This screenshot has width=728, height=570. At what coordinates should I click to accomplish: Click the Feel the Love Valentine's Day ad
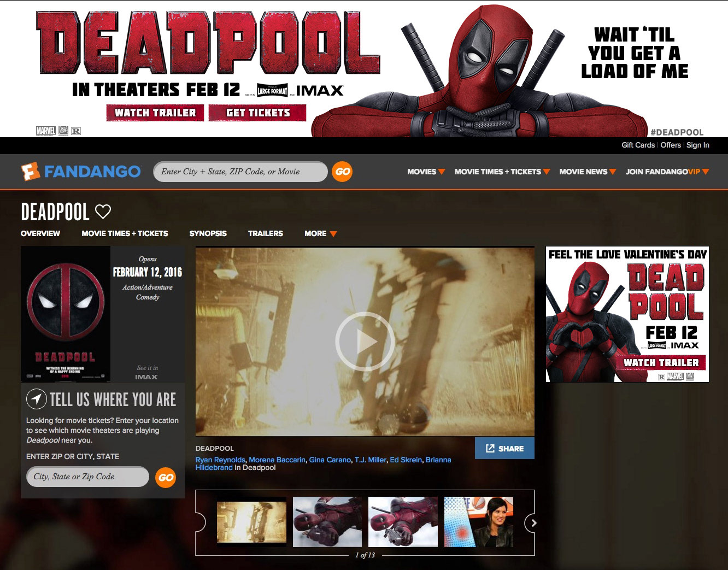627,314
